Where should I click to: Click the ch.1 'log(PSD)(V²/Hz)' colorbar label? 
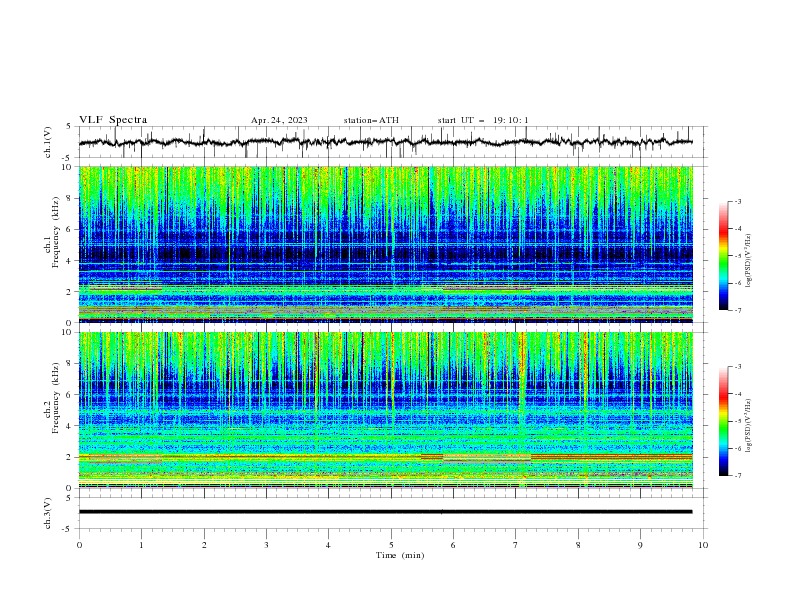click(x=748, y=261)
